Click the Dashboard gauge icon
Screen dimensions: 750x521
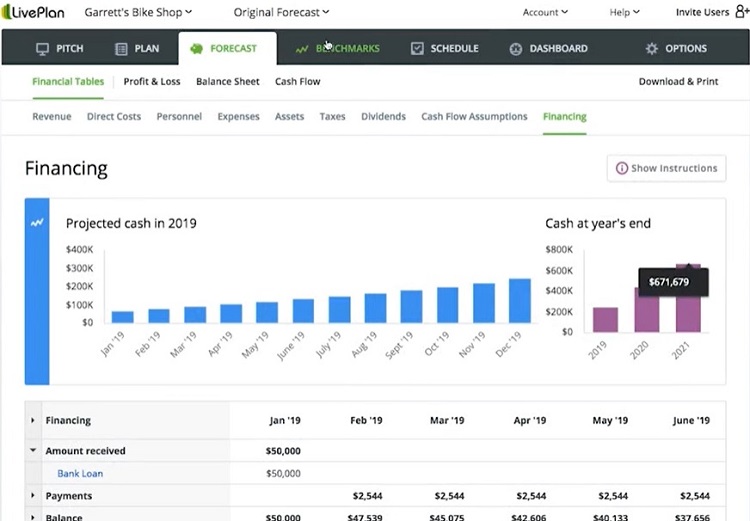(x=516, y=49)
